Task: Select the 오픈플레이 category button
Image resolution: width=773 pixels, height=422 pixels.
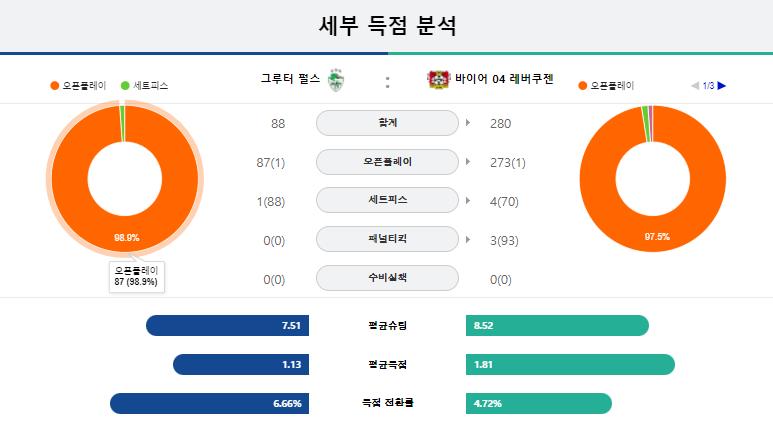Action: [x=387, y=162]
